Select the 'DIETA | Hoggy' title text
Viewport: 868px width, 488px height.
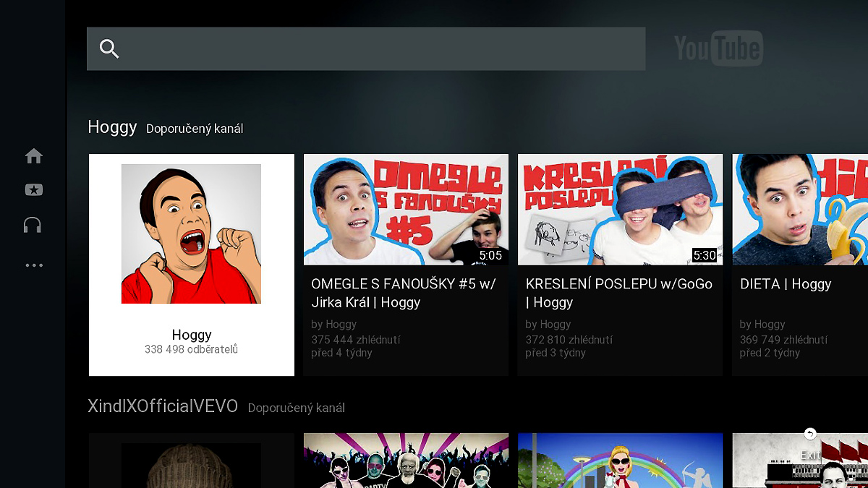click(x=786, y=284)
